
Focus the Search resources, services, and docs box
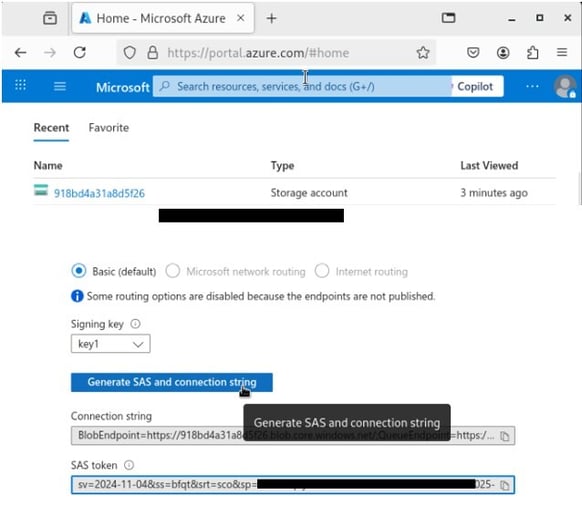pyautogui.click(x=302, y=86)
